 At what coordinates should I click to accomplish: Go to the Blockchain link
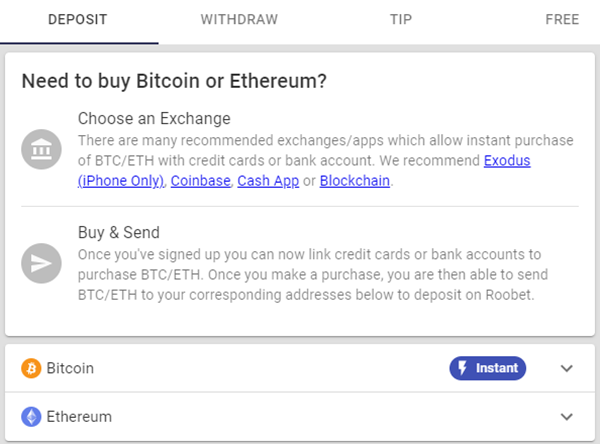[x=355, y=181]
